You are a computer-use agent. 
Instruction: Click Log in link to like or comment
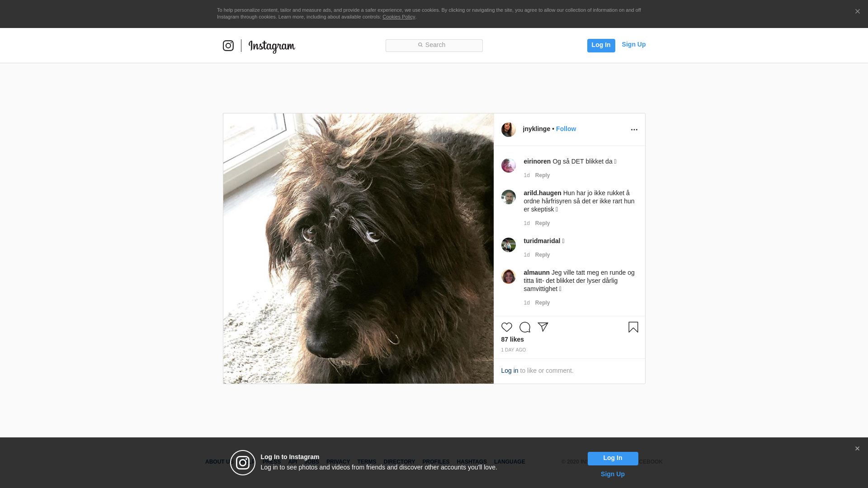click(x=509, y=371)
